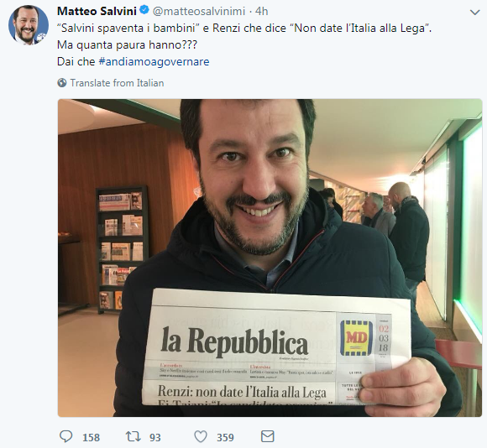
Task: Click the 359 likes count
Action: 225,437
